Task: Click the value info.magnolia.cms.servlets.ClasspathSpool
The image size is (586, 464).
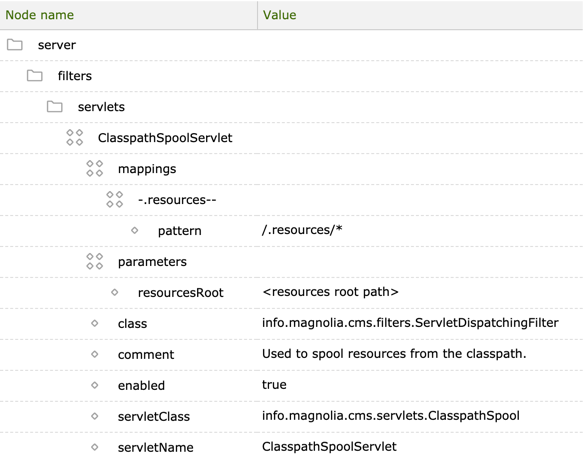Action: [x=391, y=416]
